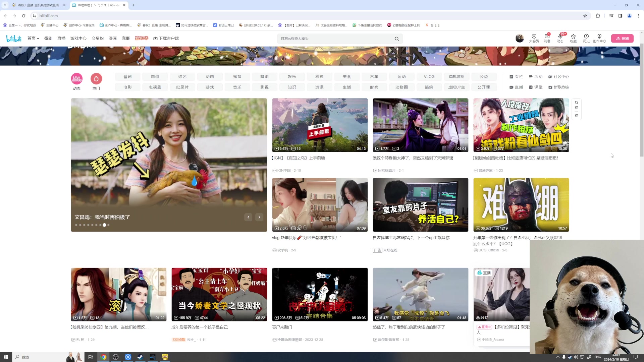Open the 单机游戏 category
The height and width of the screenshot is (362, 644).
[x=457, y=77]
